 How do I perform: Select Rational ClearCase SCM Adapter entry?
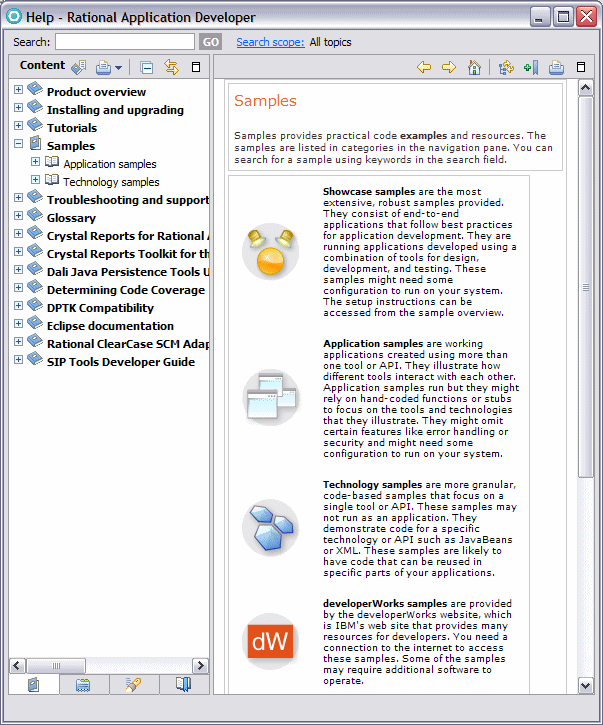[128, 344]
